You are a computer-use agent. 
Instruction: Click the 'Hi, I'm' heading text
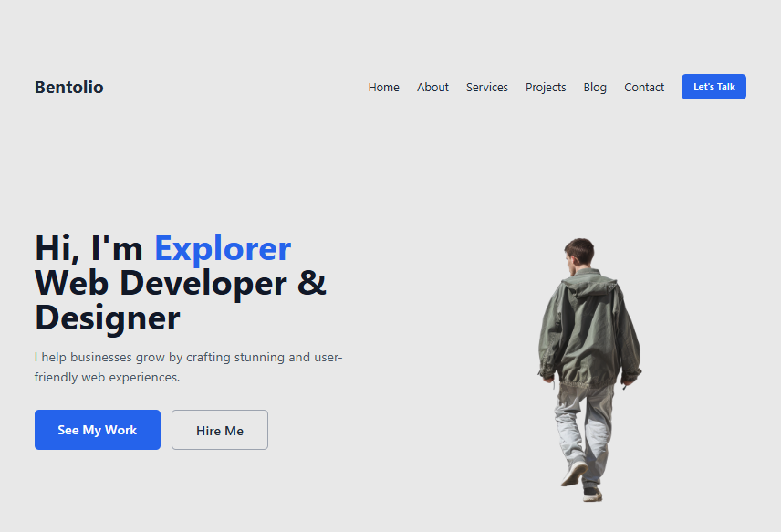click(89, 248)
